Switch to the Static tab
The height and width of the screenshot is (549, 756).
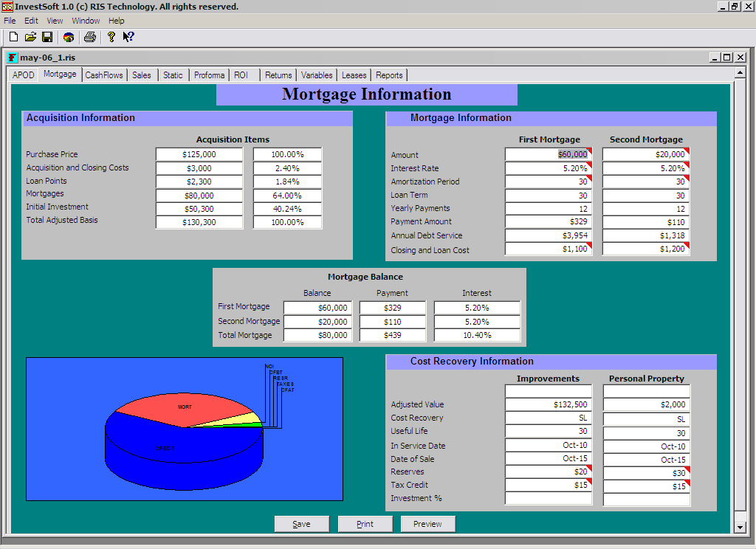(173, 75)
